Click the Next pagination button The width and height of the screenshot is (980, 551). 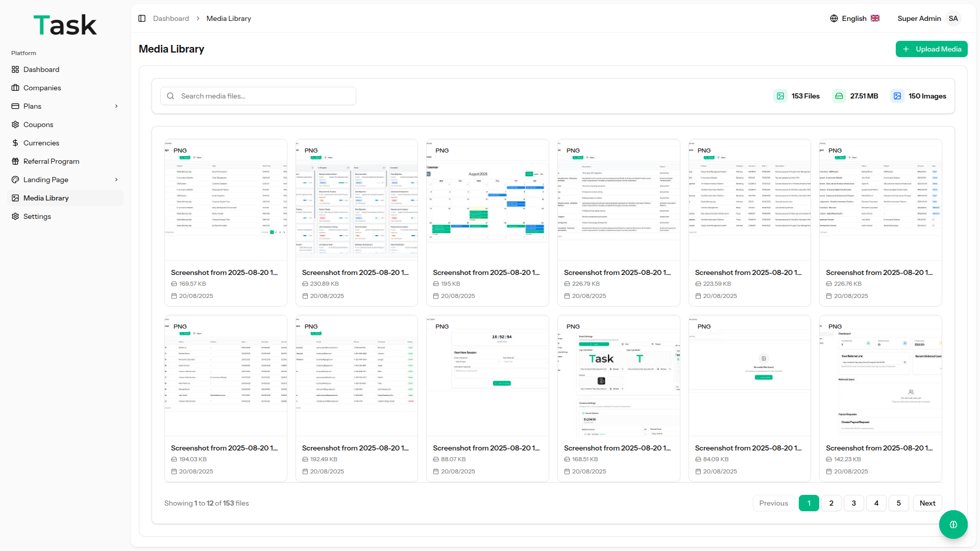pos(927,503)
